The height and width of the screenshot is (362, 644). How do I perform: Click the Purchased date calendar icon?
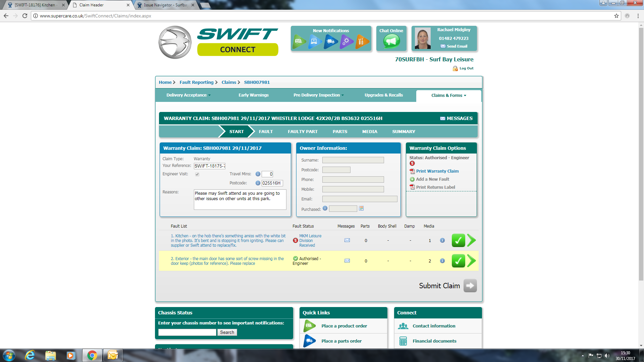361,208
